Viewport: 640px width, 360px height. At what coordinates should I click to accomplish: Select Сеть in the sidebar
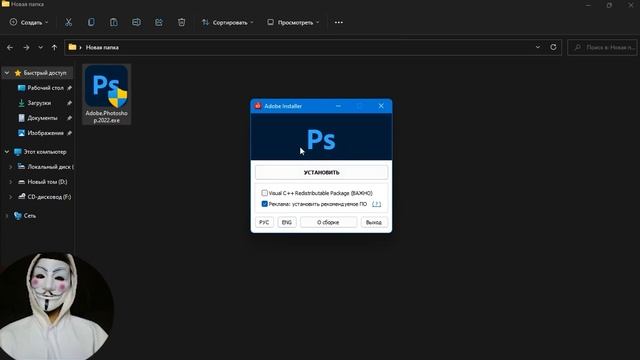(29, 216)
